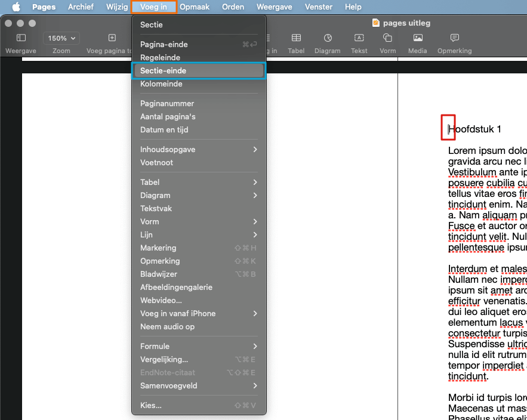527x420 pixels.
Task: Open the Media picture icon
Action: click(x=418, y=38)
